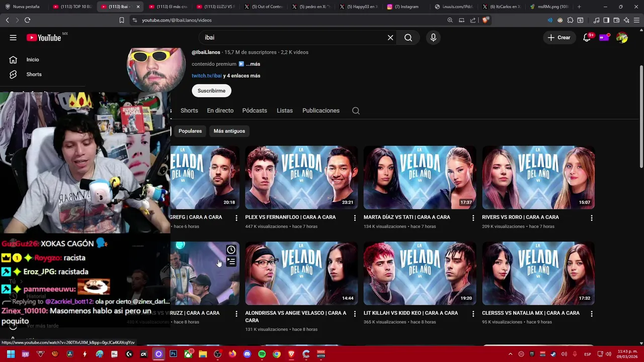The image size is (644, 362).
Task: Open Discord from the taskbar
Action: click(x=247, y=354)
